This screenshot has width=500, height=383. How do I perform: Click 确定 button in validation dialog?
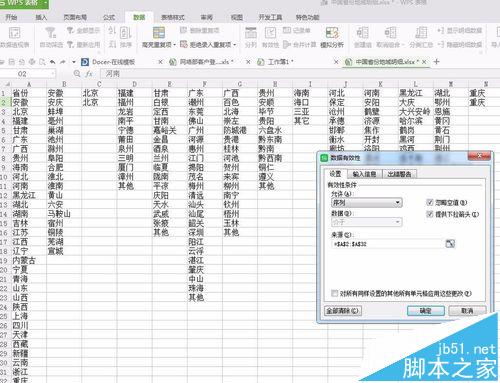(426, 311)
